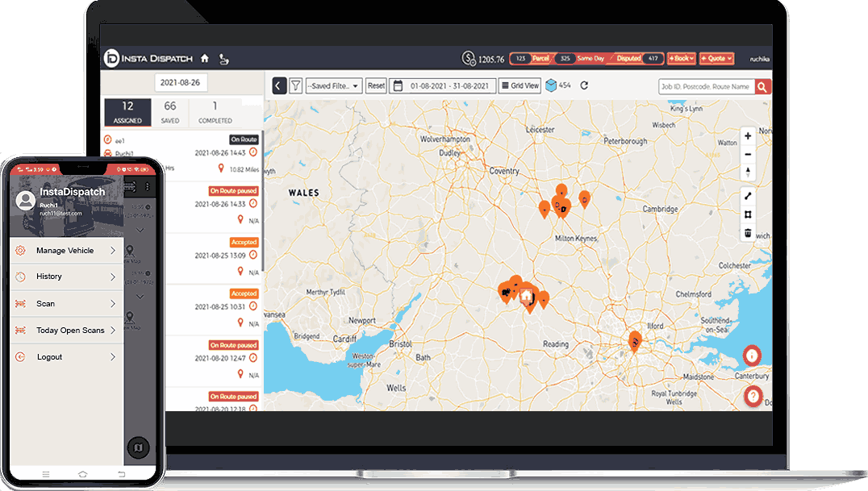Click the Insta Dispatch logo
Screen dimensions: 868x491
click(x=148, y=58)
